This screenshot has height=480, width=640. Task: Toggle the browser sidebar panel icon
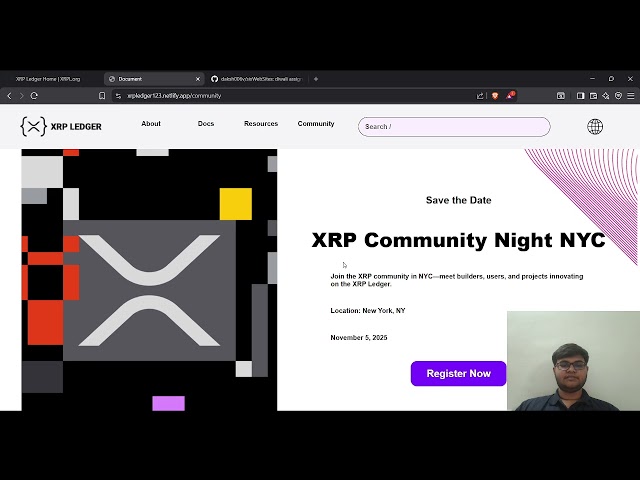(x=580, y=96)
